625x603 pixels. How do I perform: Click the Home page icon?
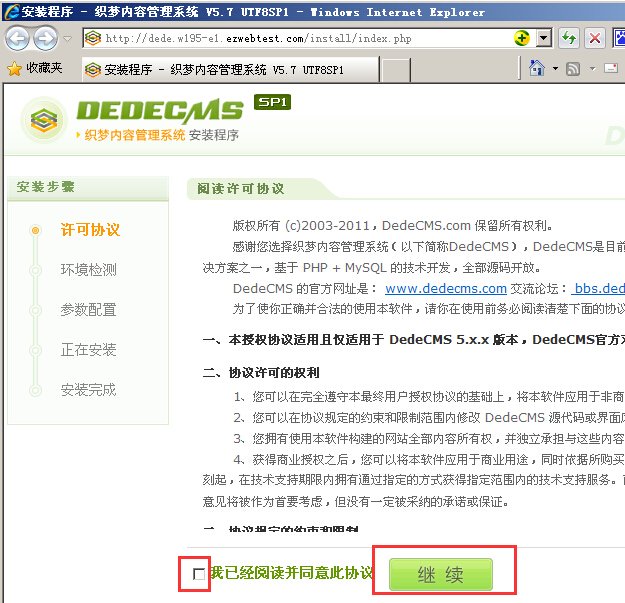click(x=537, y=68)
